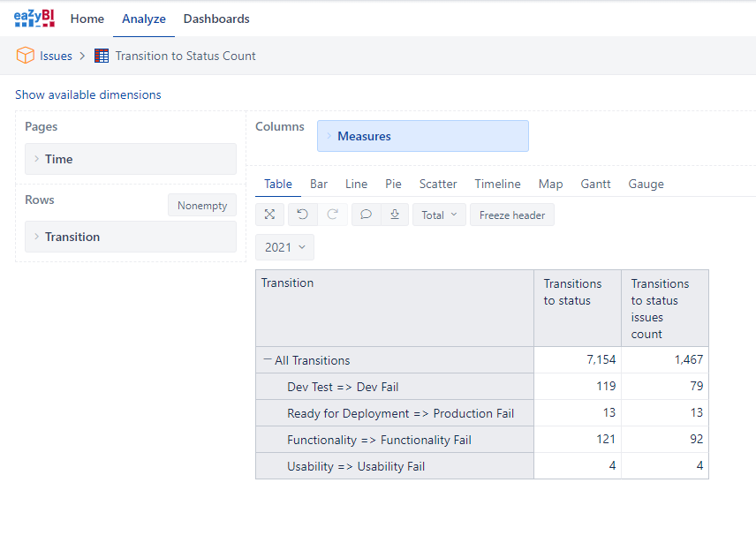Switch to the Scatter chart tab
This screenshot has width=756, height=558.
pyautogui.click(x=438, y=184)
